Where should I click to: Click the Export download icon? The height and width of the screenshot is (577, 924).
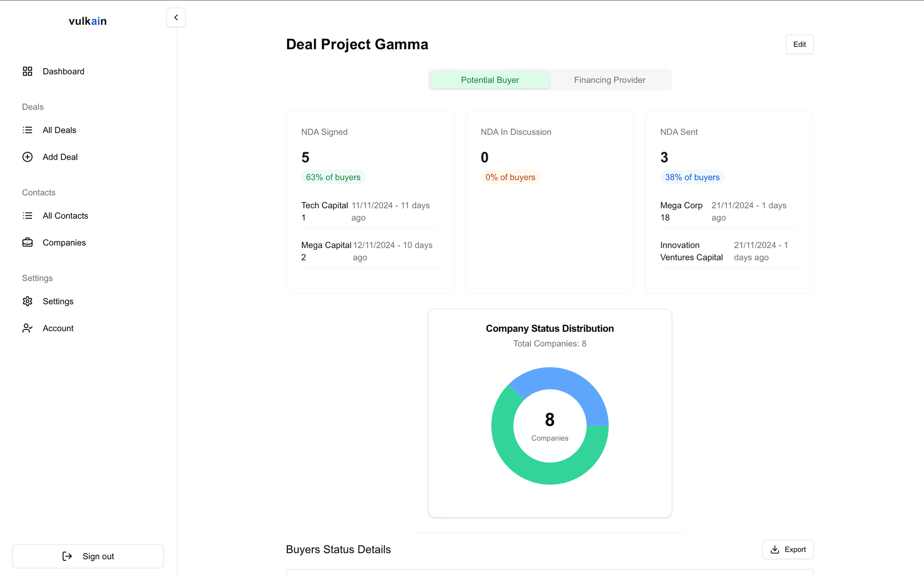[775, 549]
